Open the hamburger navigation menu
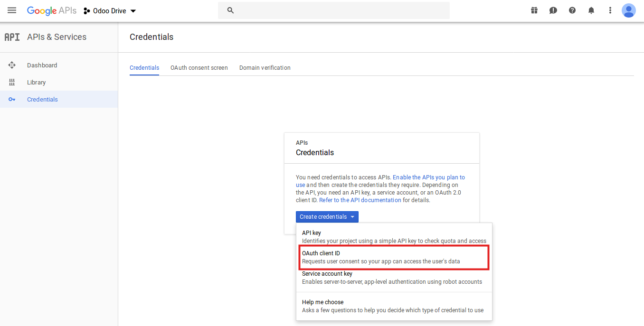 tap(12, 10)
